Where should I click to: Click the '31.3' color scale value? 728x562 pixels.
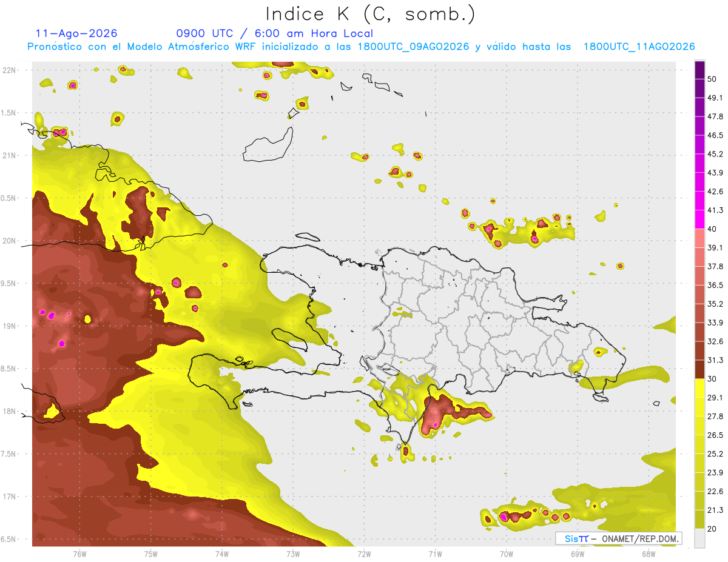pyautogui.click(x=715, y=360)
